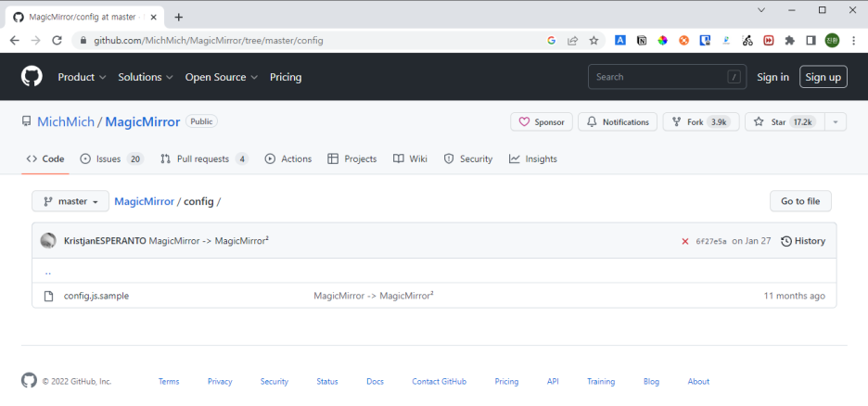Click the Notion extension icon
Viewport: 868px width, 406px height.
point(642,41)
